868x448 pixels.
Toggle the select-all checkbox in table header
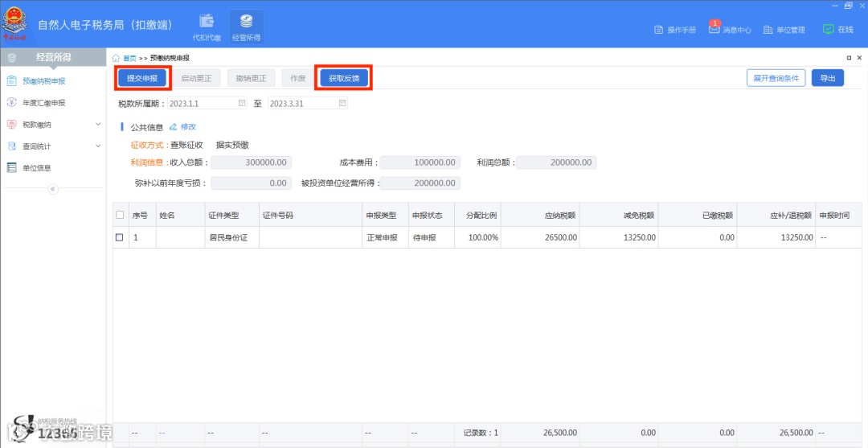(120, 215)
